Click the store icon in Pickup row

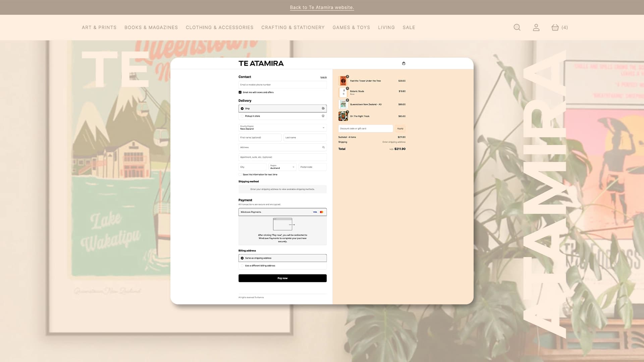(x=323, y=116)
